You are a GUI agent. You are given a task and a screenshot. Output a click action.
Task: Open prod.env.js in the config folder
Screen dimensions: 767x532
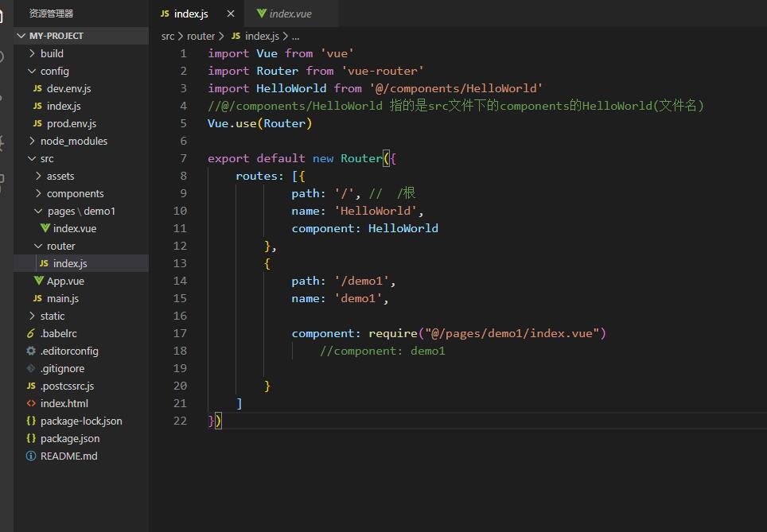pos(71,123)
